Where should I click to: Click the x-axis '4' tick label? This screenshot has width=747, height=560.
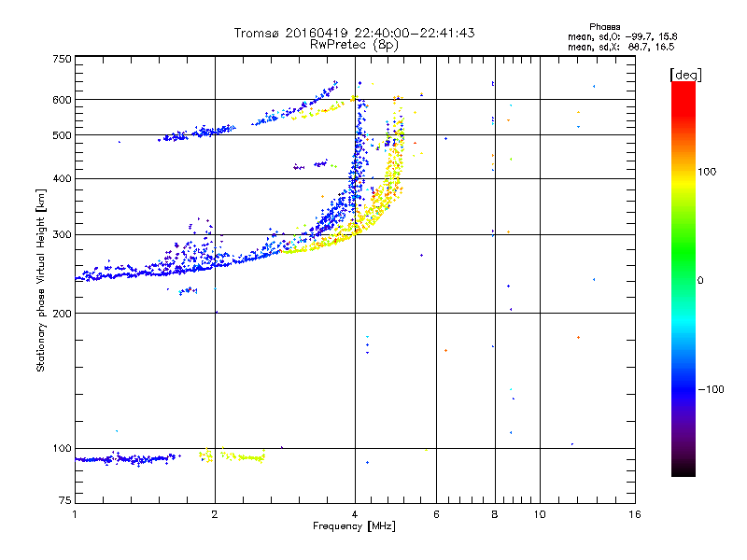point(355,514)
